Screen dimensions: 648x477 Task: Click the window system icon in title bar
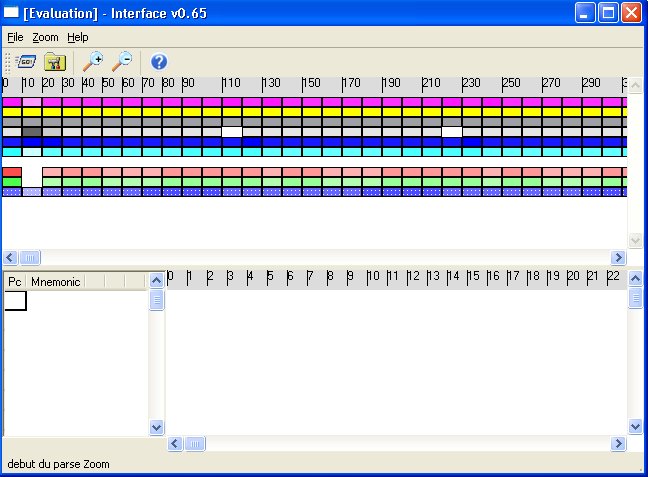pos(11,12)
